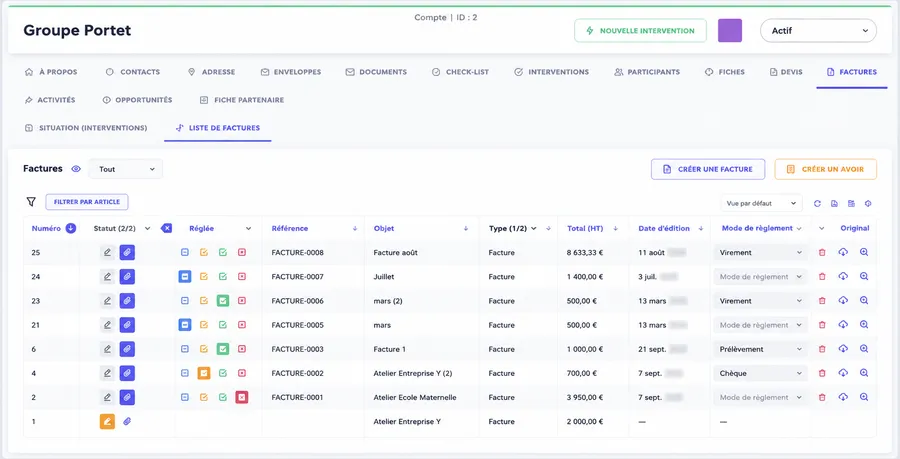Toggle the eye visibility icon beside Factures
Screen dimensions: 900x459
tap(76, 169)
